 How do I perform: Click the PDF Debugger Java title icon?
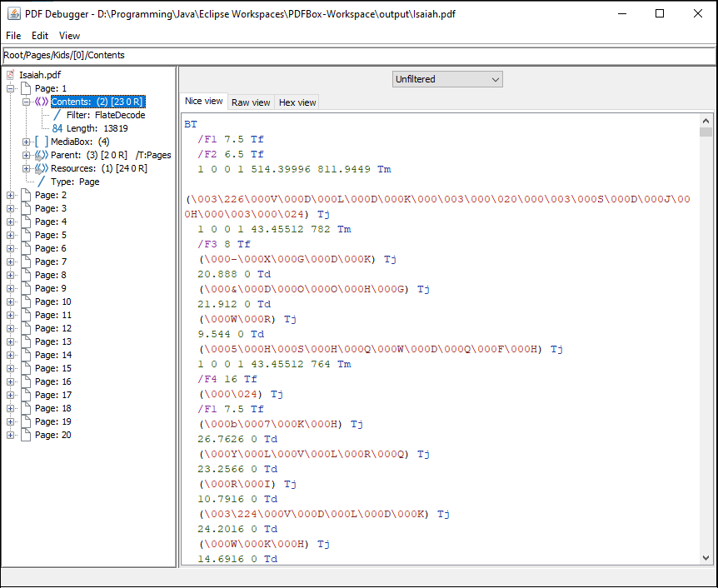13,13
